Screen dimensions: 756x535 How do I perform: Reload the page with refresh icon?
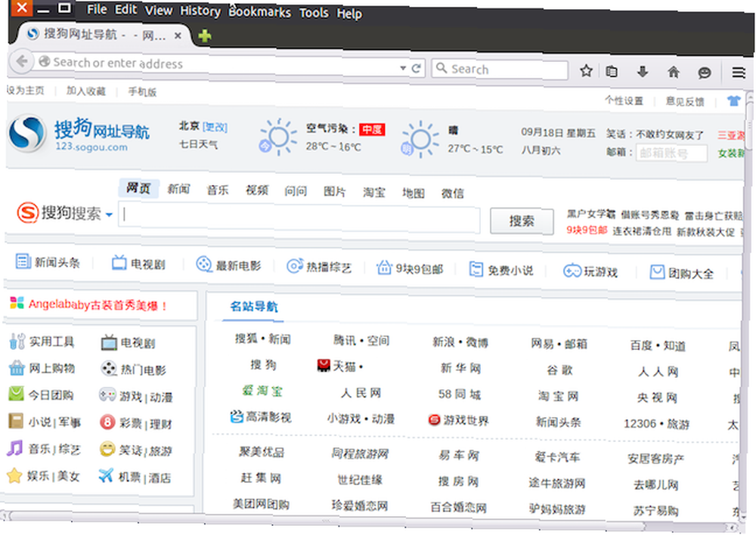pyautogui.click(x=416, y=69)
